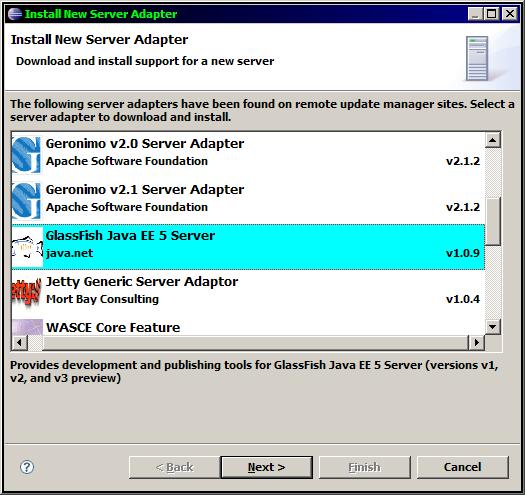
Task: Click the list's scroll up arrow
Action: tap(493, 140)
